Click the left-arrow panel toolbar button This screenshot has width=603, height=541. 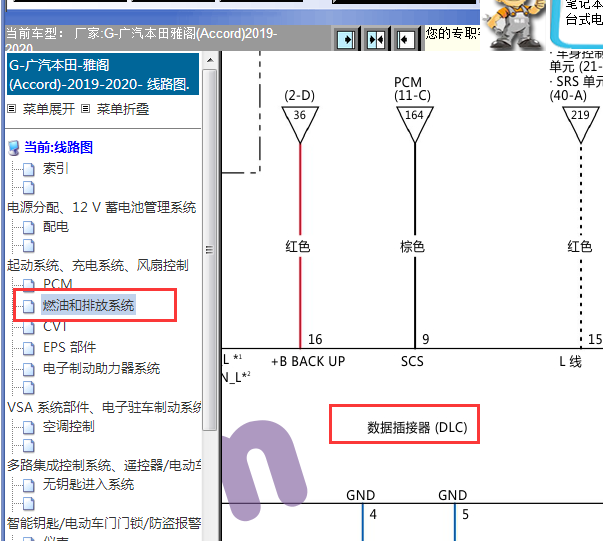[405, 39]
